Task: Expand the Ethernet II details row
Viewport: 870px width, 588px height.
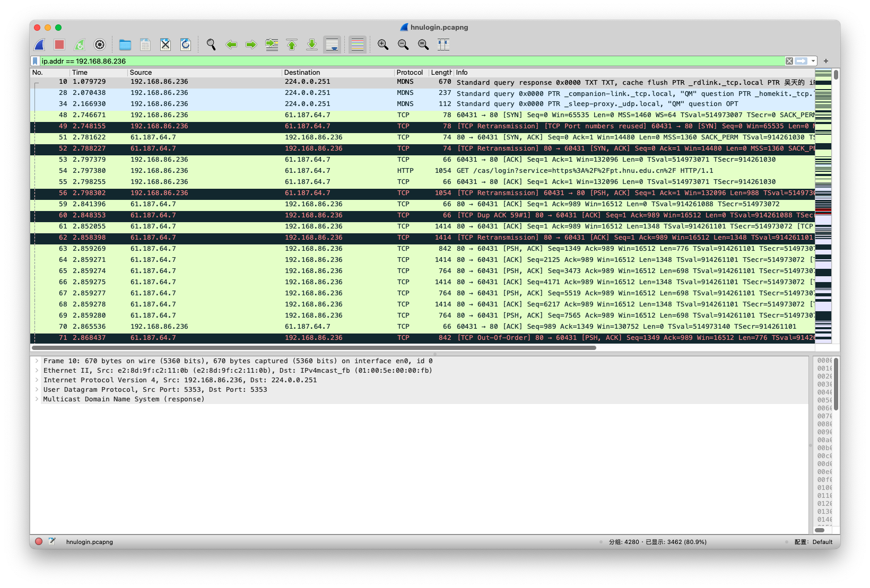Action: click(x=37, y=371)
